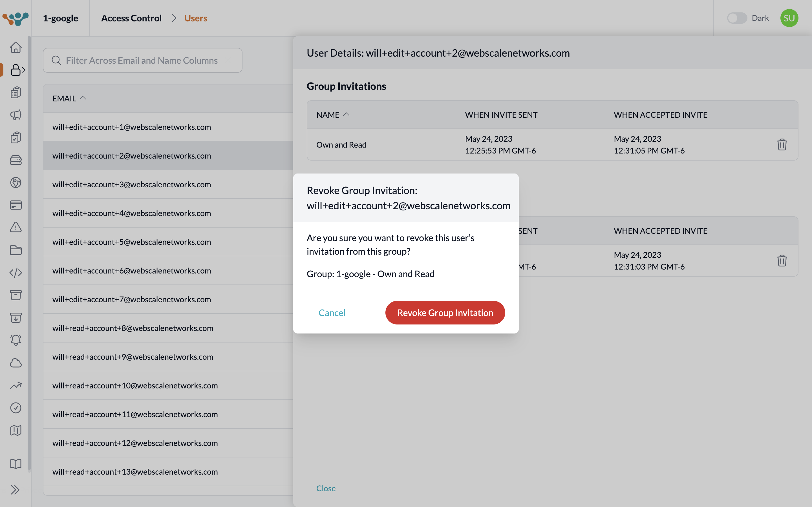
Task: Sort by EMAIL column chevron
Action: click(83, 98)
